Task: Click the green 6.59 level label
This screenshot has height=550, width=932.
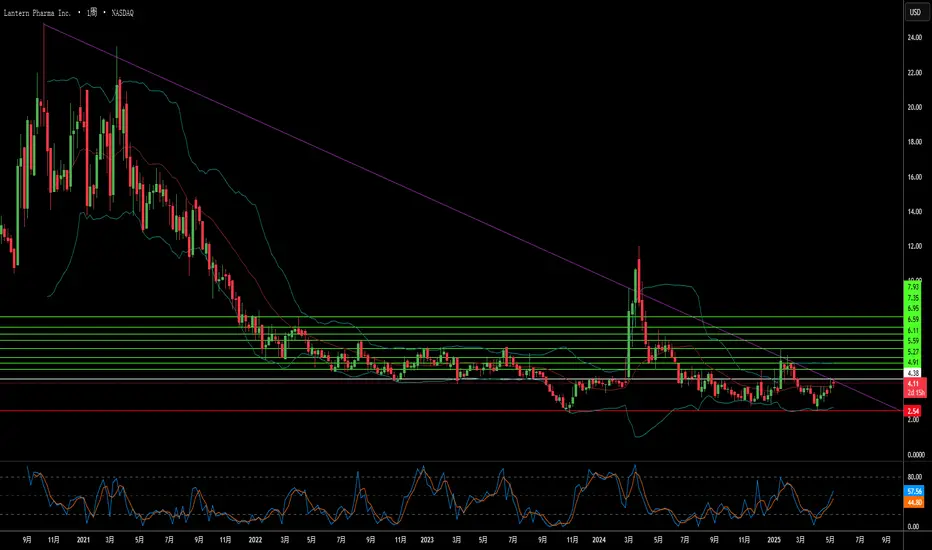Action: click(x=913, y=319)
